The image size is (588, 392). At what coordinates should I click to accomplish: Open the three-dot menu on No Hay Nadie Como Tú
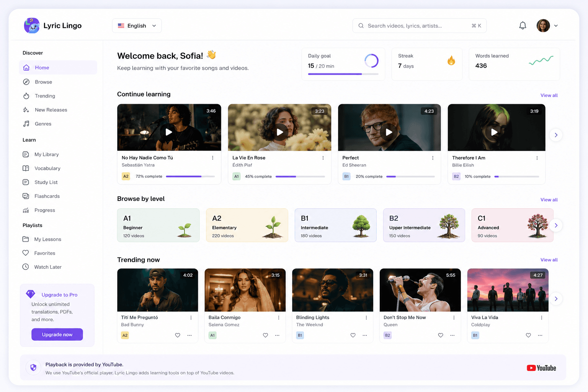click(x=213, y=158)
